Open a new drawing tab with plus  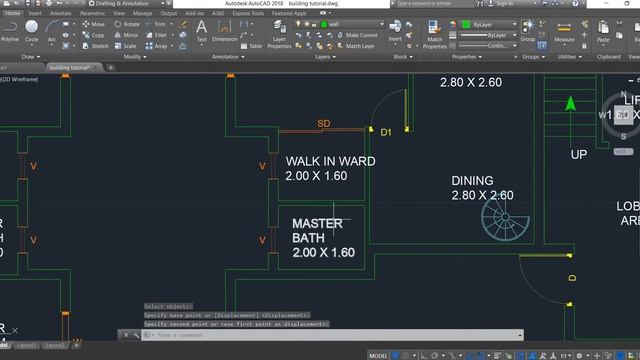pyautogui.click(x=111, y=68)
